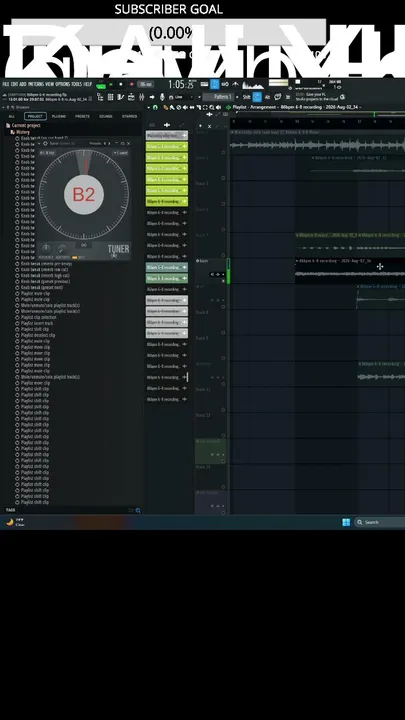The image size is (405, 720).
Task: Select the playlist Paint brush tool
Action: 172,107
